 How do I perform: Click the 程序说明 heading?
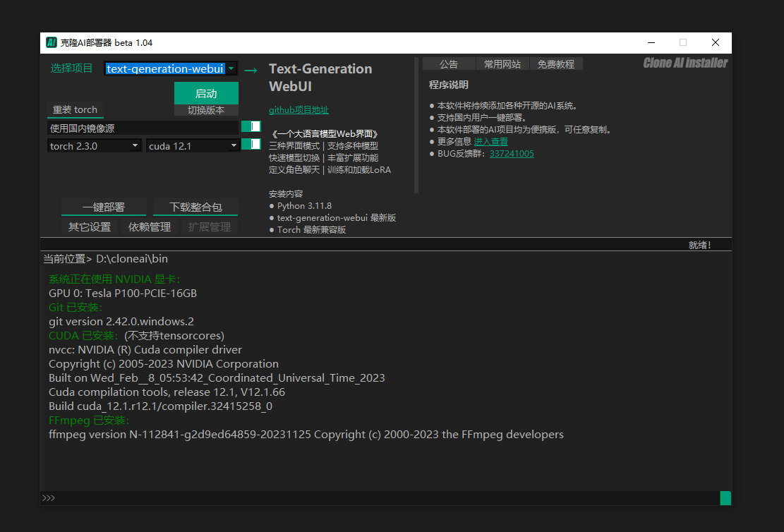coord(449,85)
